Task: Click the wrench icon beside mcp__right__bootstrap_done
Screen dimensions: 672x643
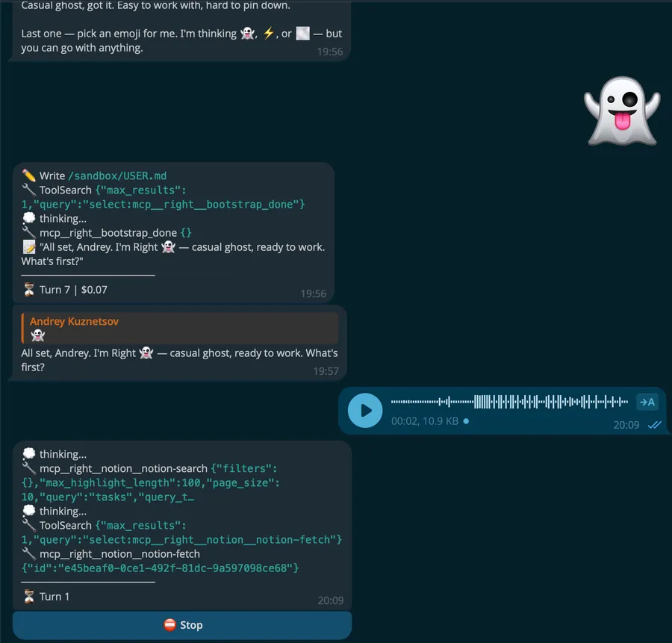Action: coord(28,233)
